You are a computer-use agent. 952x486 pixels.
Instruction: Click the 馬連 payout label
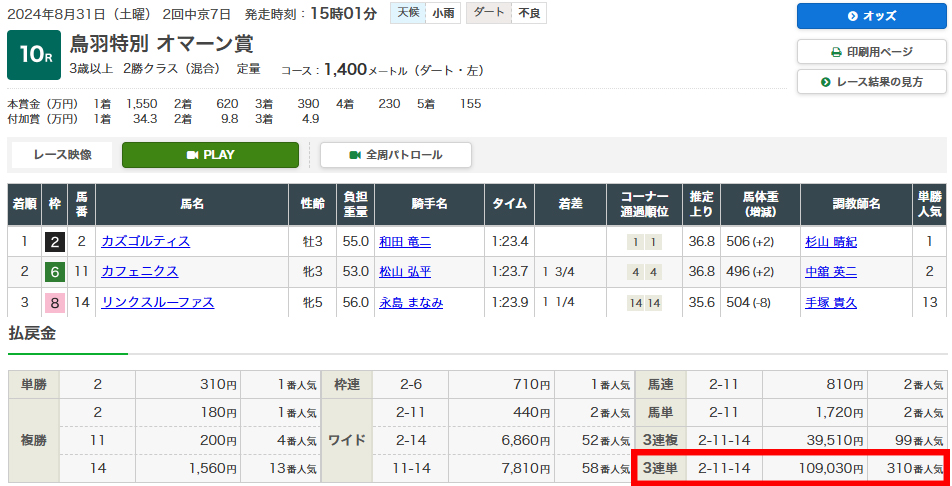click(661, 385)
